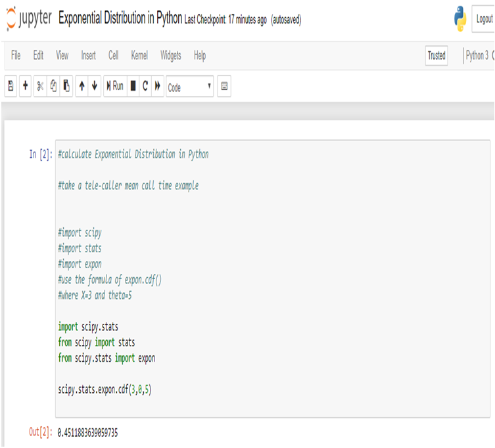Click the autosaved status text

(x=286, y=20)
